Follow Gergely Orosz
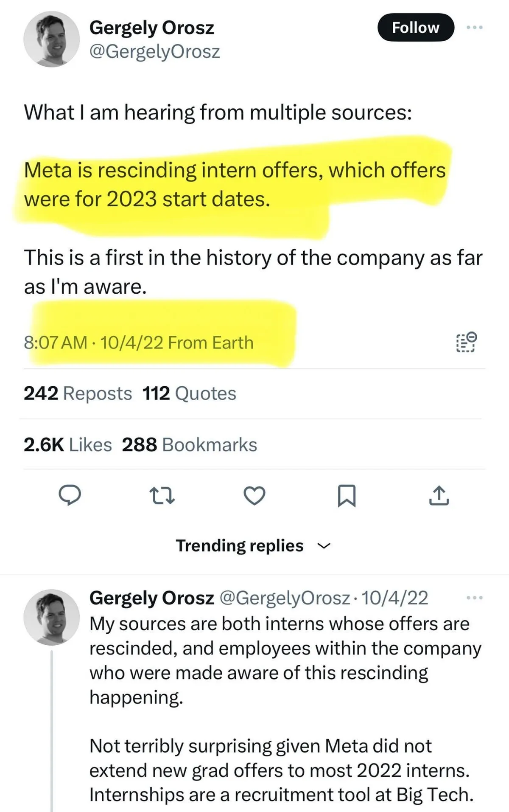The width and height of the screenshot is (509, 812). coord(415,28)
